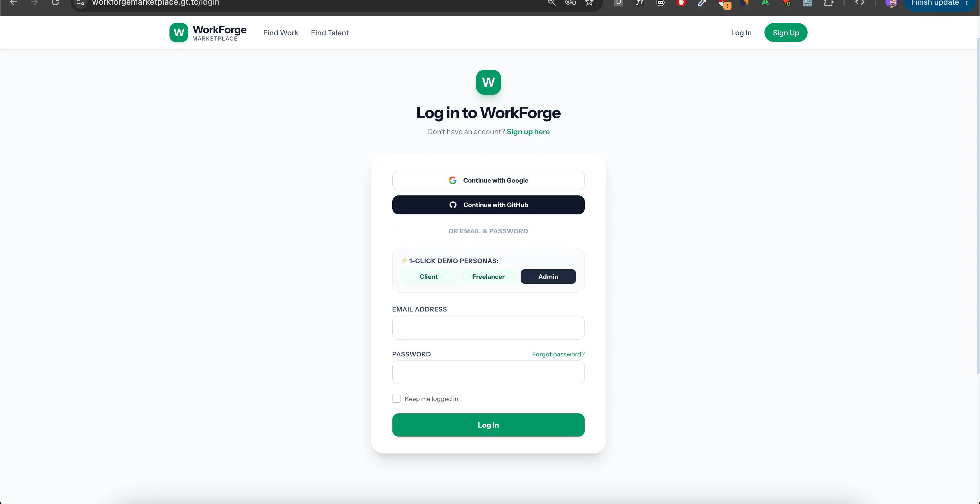This screenshot has height=504, width=980.
Task: Open the Find Talent nav item
Action: tap(330, 33)
